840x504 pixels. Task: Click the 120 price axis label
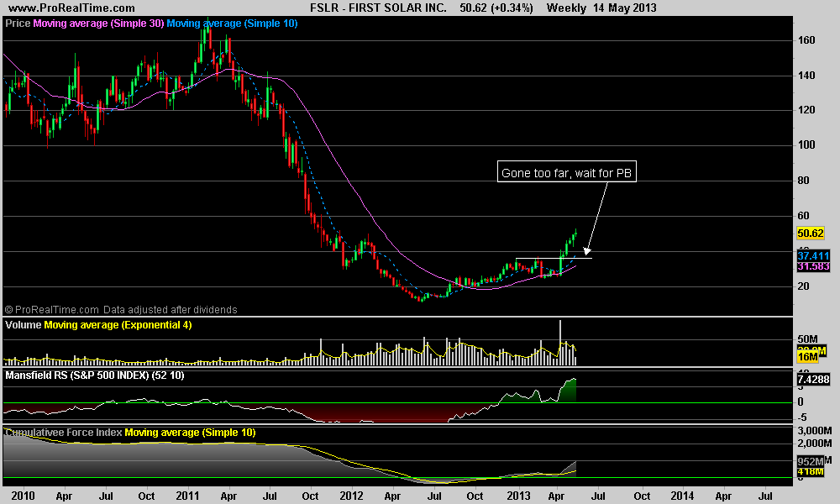806,110
